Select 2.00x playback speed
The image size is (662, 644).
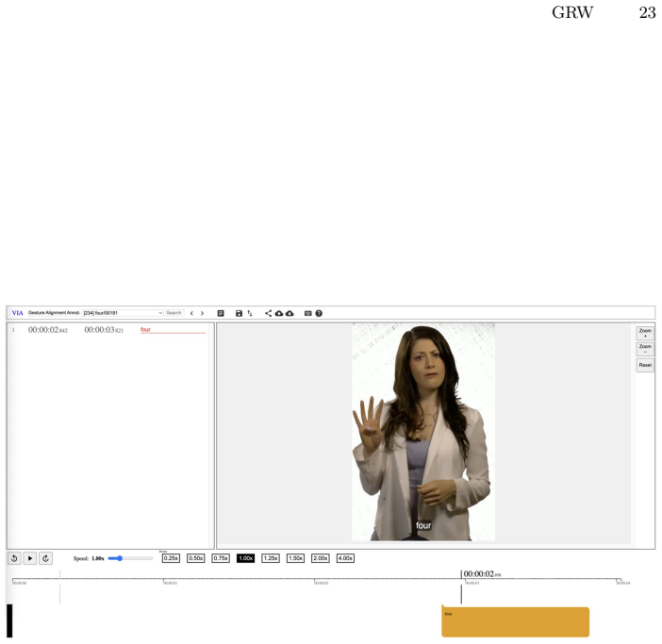pos(320,558)
